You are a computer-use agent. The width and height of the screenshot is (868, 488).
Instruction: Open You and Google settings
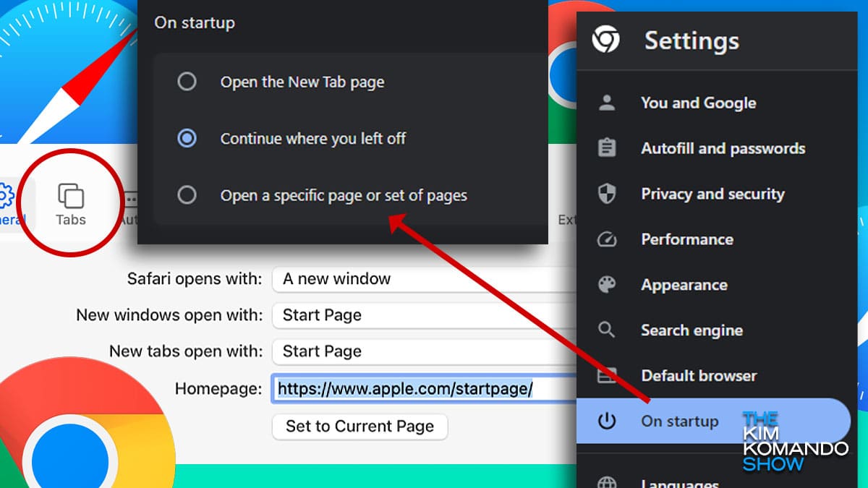(x=698, y=103)
